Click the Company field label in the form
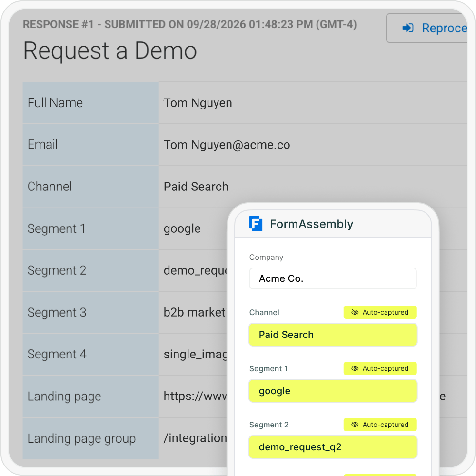The image size is (476, 476). point(266,258)
